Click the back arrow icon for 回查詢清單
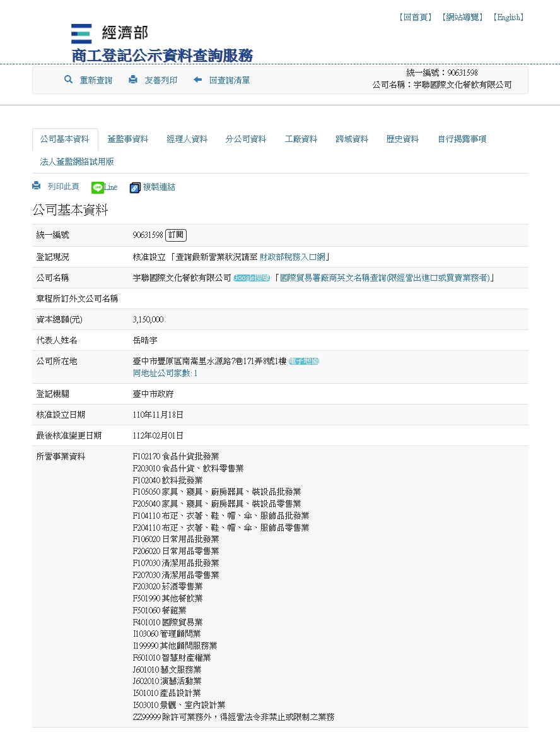Screen dimensions: 560x744 [x=198, y=80]
